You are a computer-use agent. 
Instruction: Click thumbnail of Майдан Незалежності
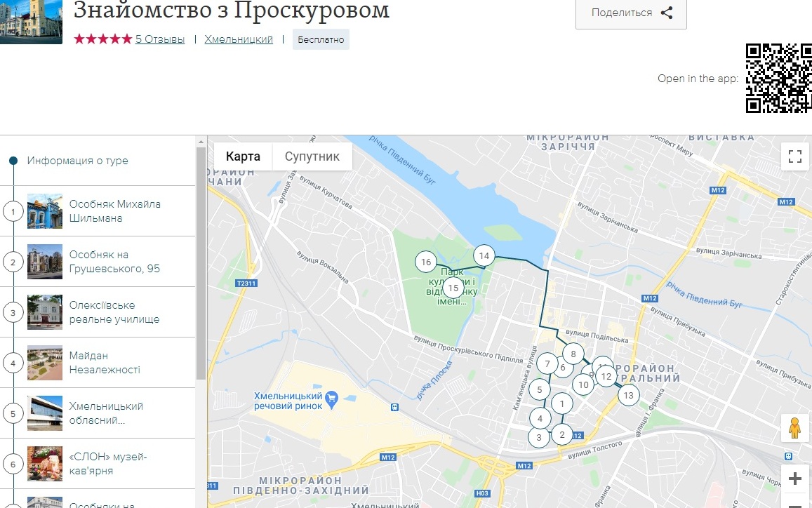click(44, 363)
